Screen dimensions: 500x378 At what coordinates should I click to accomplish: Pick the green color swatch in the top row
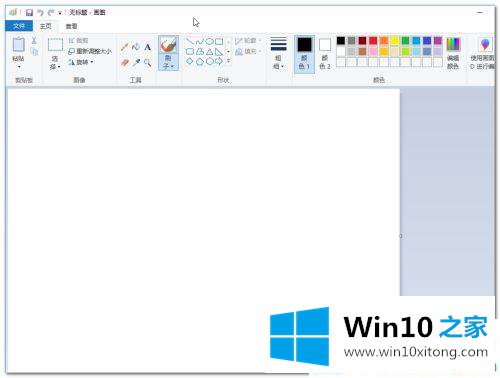405,41
